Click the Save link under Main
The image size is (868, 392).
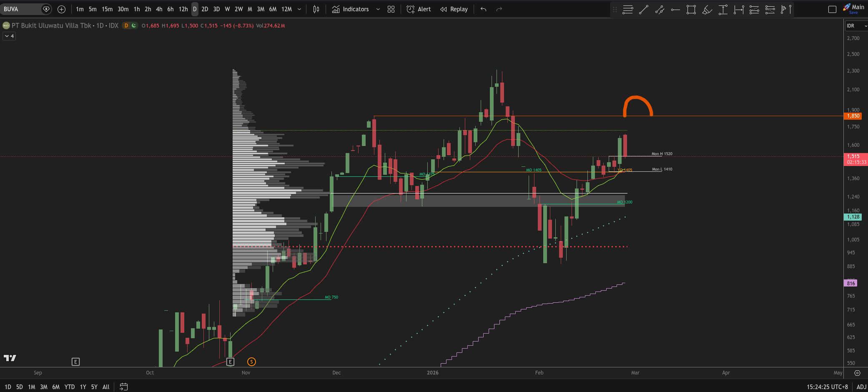tap(853, 13)
